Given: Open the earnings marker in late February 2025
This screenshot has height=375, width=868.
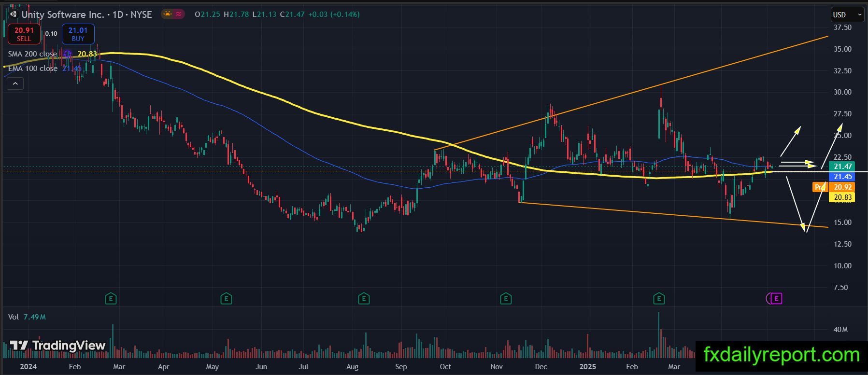Looking at the screenshot, I should (x=659, y=299).
